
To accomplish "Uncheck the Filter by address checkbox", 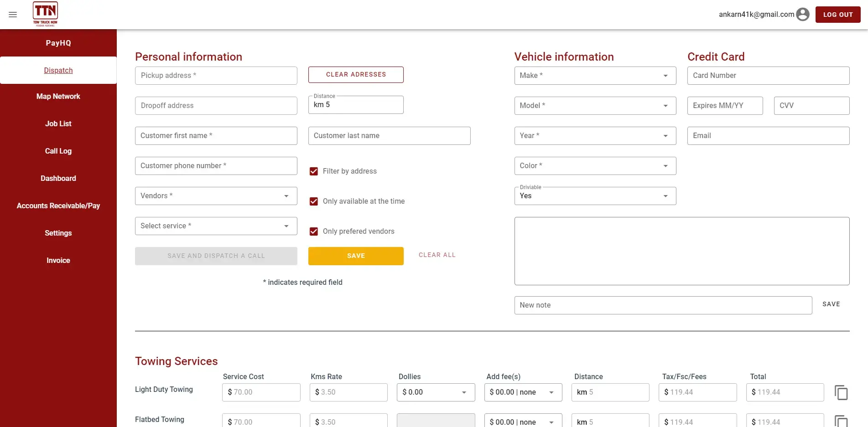I will (x=314, y=171).
